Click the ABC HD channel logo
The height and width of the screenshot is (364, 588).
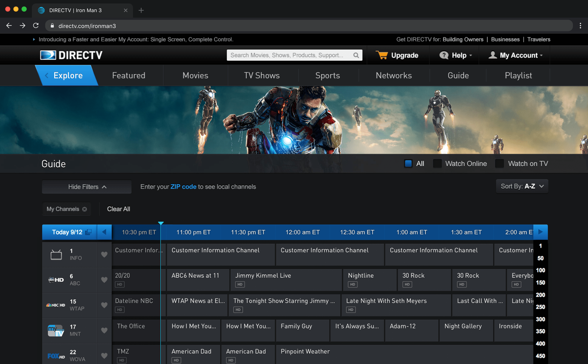[56, 280]
